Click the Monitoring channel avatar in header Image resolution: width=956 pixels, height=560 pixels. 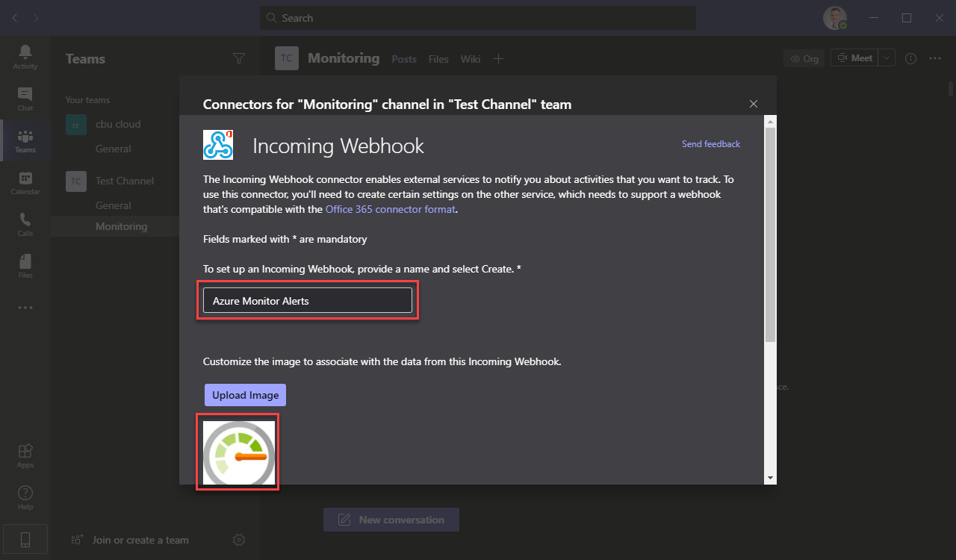(x=287, y=58)
